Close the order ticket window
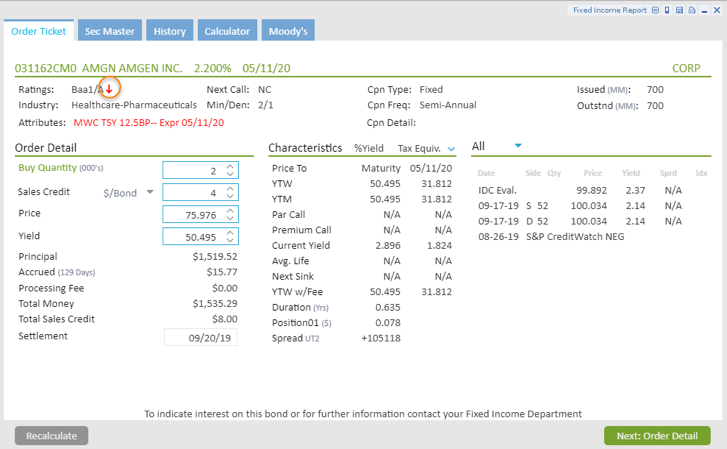Viewport: 727px width, 449px height. [x=717, y=10]
